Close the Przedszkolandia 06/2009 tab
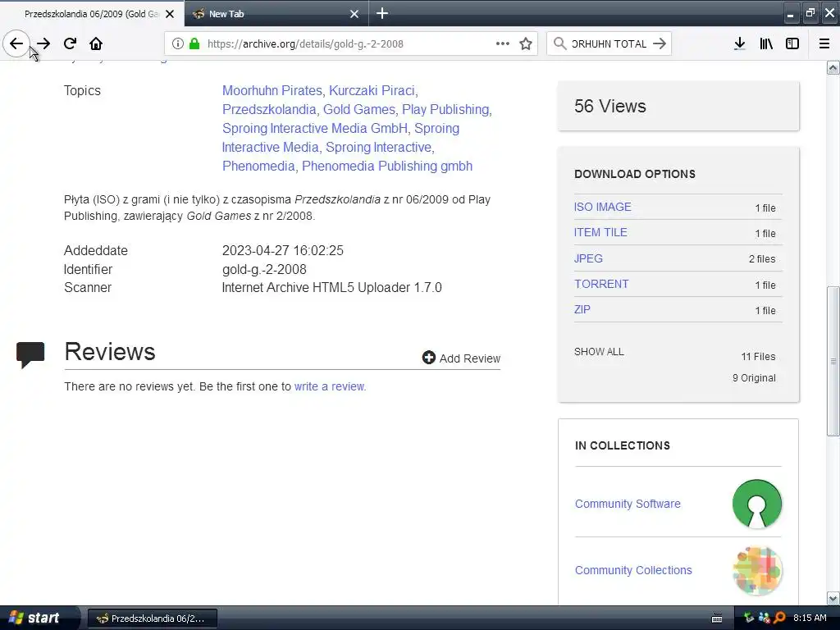Image resolution: width=840 pixels, height=630 pixels. (170, 14)
